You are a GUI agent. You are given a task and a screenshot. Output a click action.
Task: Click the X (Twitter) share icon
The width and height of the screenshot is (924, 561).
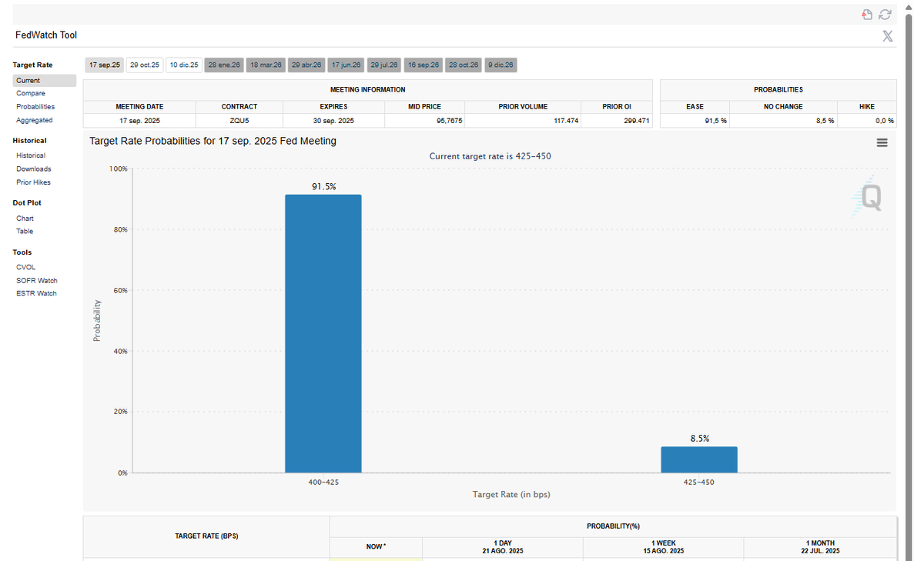[x=887, y=36]
